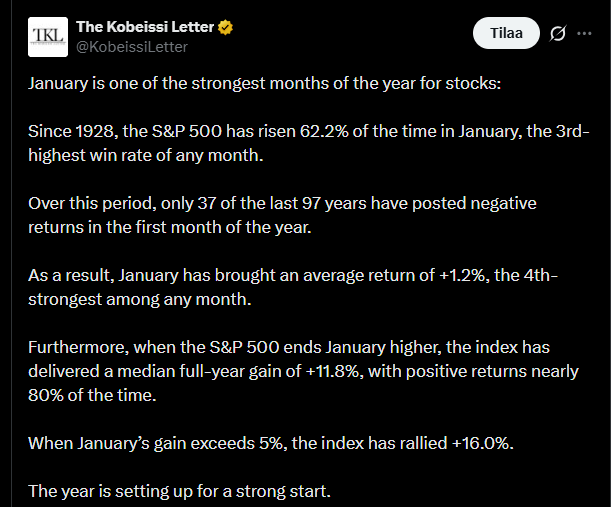Open the Grok explain-post icon
This screenshot has height=507, width=611.
[x=559, y=35]
